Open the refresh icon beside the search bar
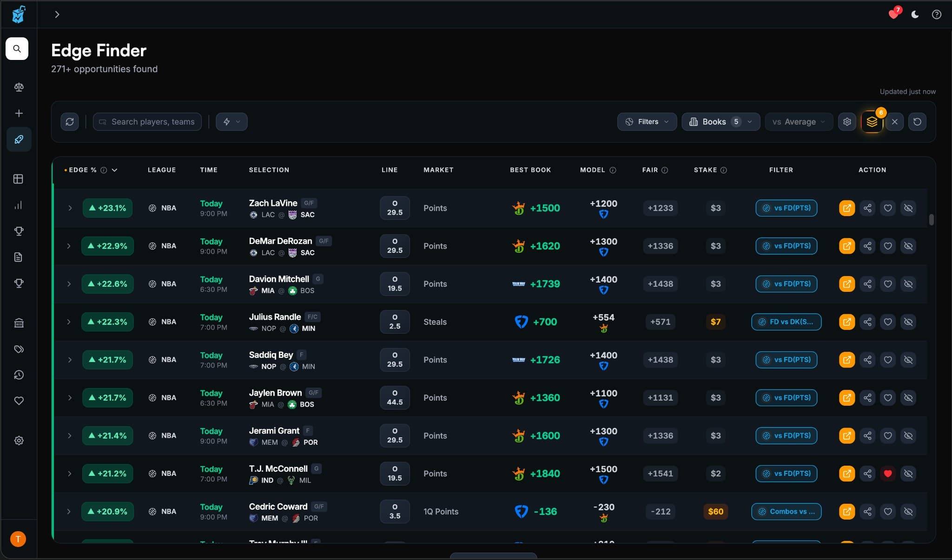The width and height of the screenshot is (952, 560). click(x=70, y=121)
